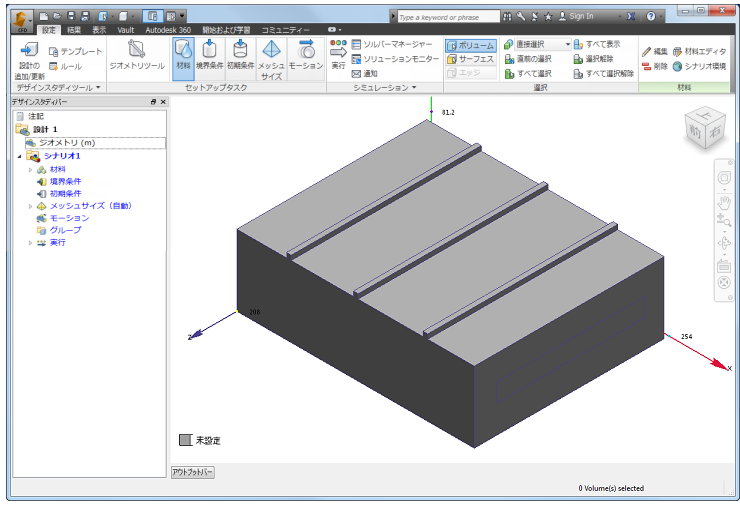This screenshot has width=740, height=507.
Task: Click 直前の選択 previous selection
Action: tap(528, 59)
